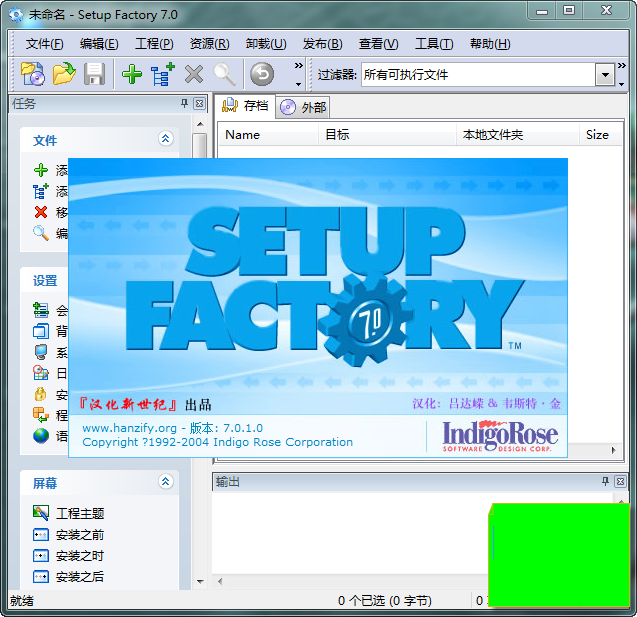The width and height of the screenshot is (637, 617).
Task: Click the save floppy disk icon
Action: [94, 74]
